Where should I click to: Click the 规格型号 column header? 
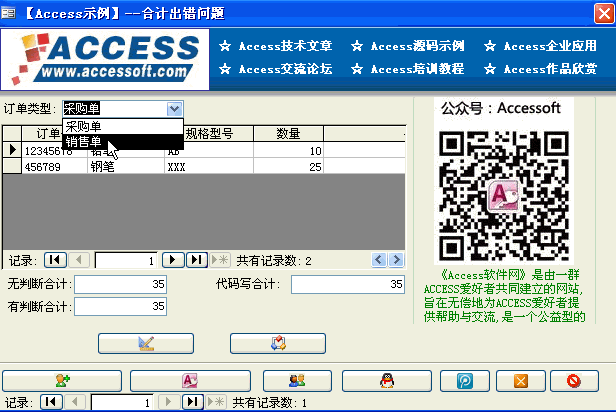click(x=209, y=134)
